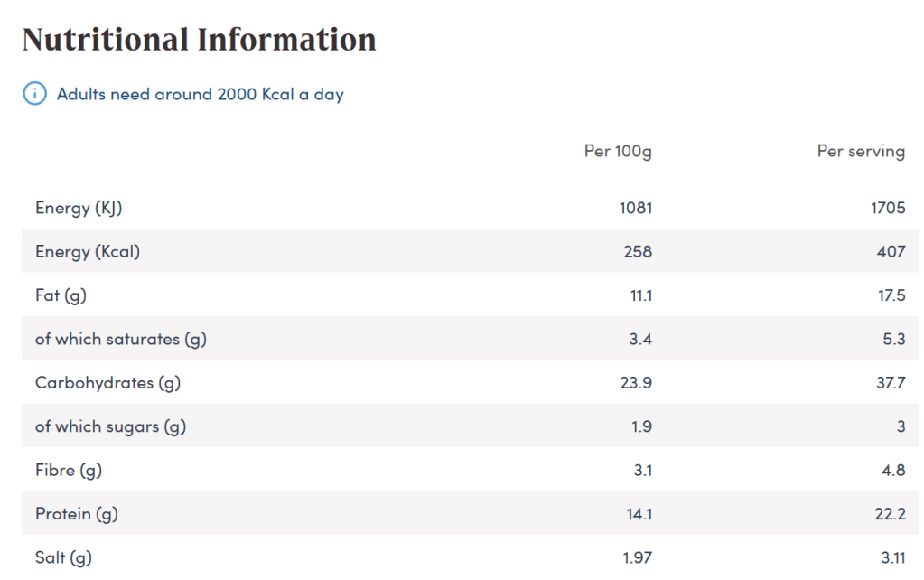Select the 'Fibre (g)' row label

(x=69, y=470)
